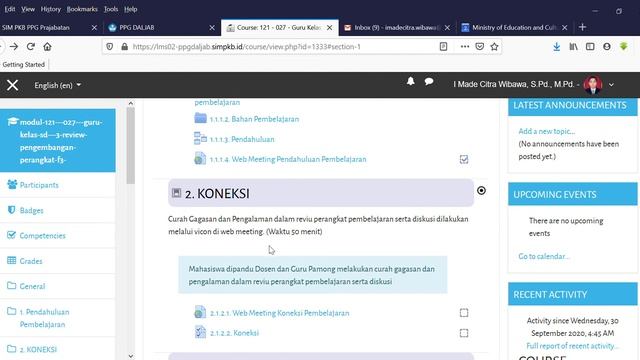Screen dimensions: 640x360
Task: Open 2.1.2.1. Web Meeting Koneksi Pembelajaran
Action: [x=279, y=313]
